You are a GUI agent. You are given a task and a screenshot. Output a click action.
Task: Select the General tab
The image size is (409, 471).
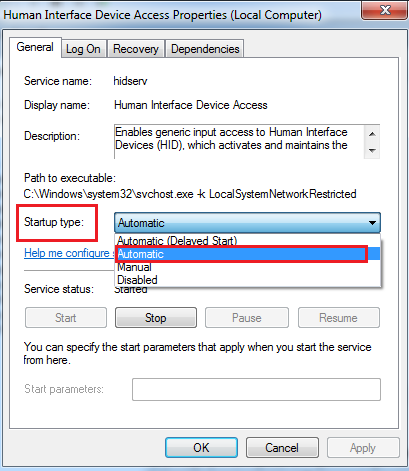coord(35,47)
